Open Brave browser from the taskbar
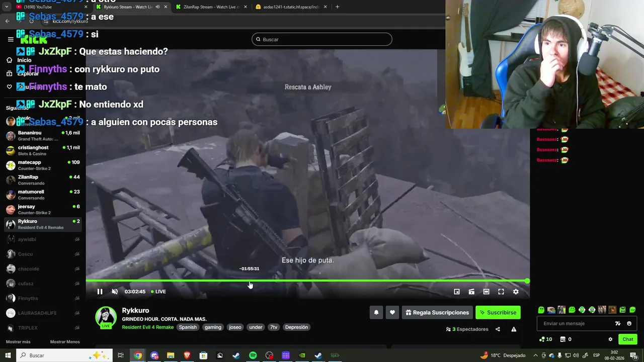The image size is (644, 362). pyautogui.click(x=187, y=355)
